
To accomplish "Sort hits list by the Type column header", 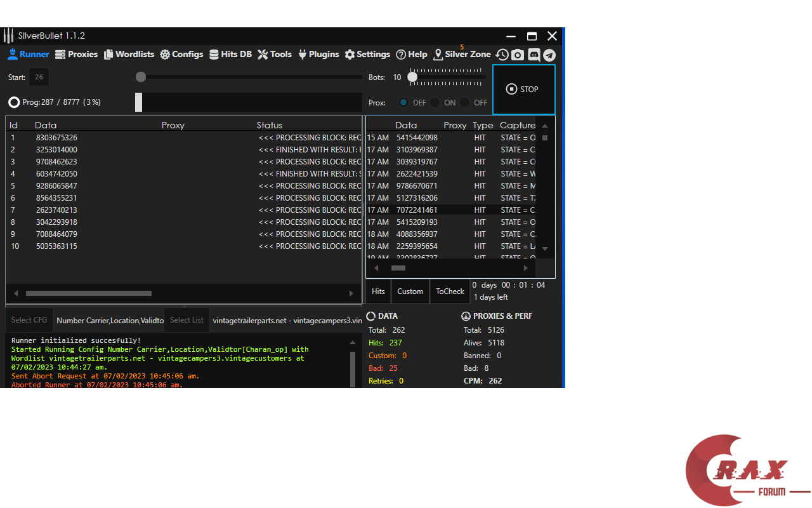I will click(483, 125).
